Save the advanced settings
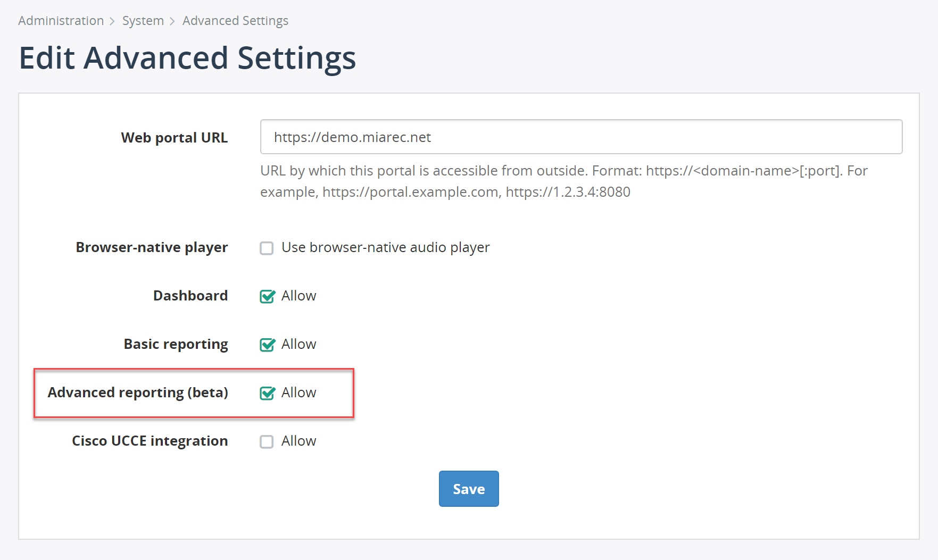 [x=469, y=489]
